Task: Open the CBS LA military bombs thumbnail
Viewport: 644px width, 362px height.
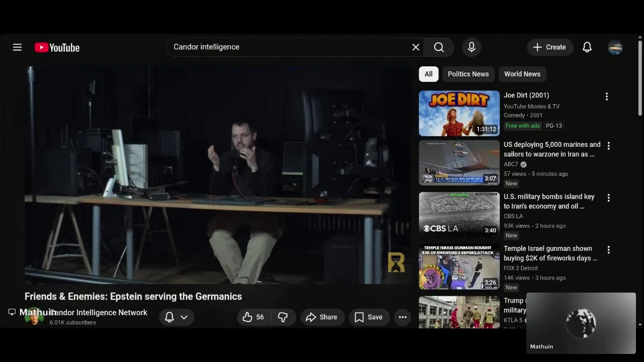Action: click(459, 215)
